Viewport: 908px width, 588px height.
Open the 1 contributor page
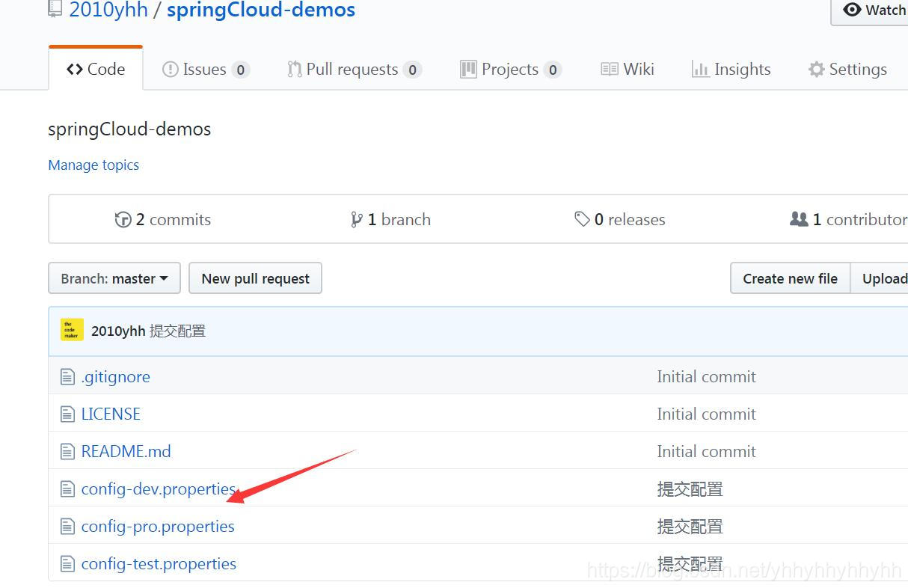click(x=849, y=219)
